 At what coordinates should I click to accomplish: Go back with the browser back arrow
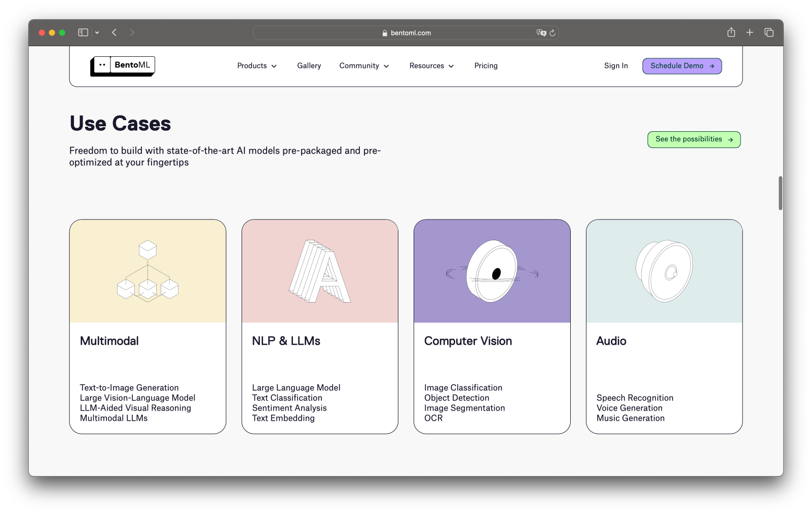(x=115, y=32)
